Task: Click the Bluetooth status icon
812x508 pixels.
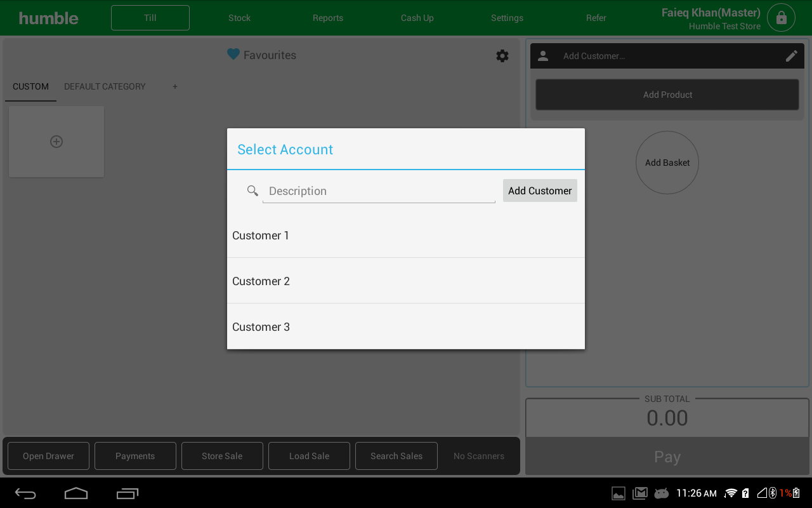Action: coord(773,493)
